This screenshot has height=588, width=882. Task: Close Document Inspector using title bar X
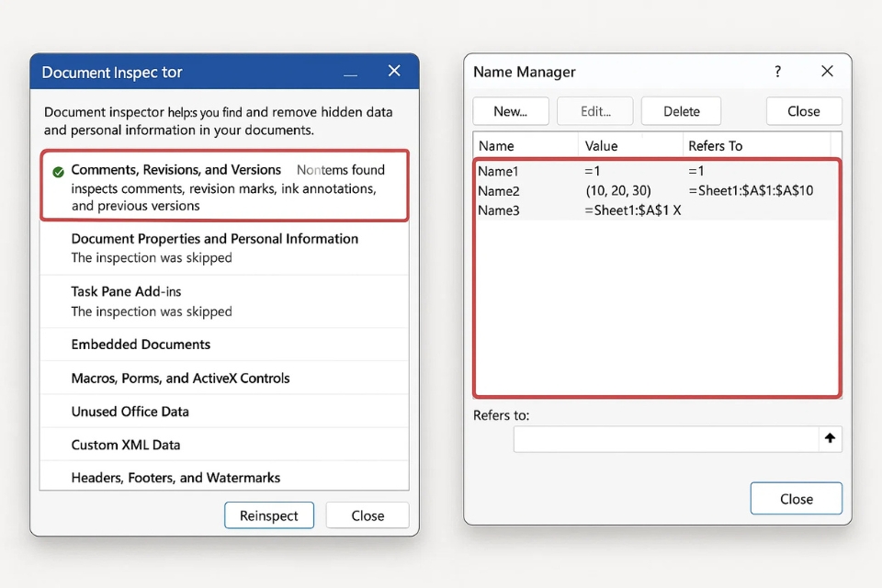394,72
